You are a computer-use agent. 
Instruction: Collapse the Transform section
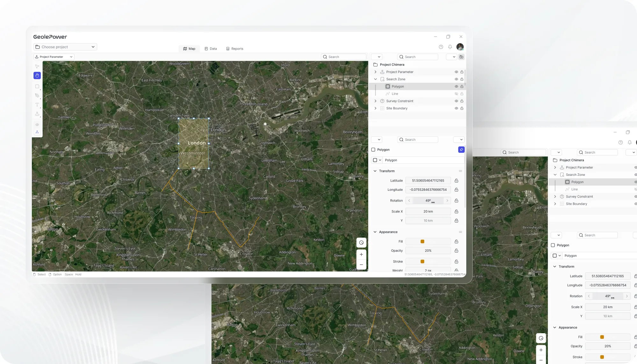click(x=375, y=171)
